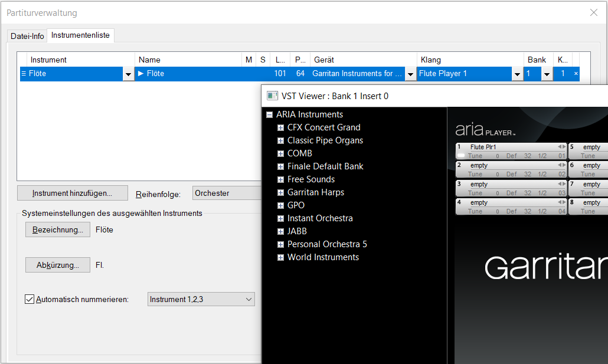Open the Klang dropdown for Flute Player 1
Screen dimensions: 608x364
(x=517, y=74)
